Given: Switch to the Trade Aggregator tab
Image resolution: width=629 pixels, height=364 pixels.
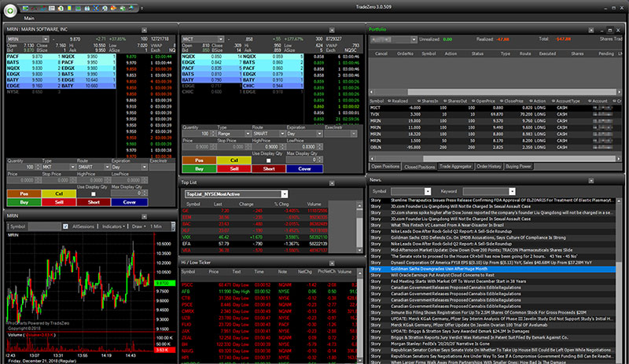Looking at the screenshot, I should pyautogui.click(x=455, y=166).
